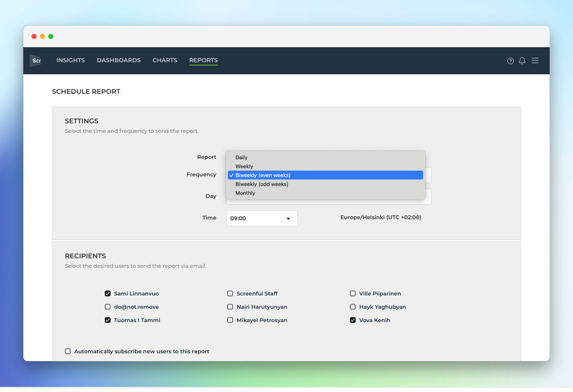Select Monthly frequency option

pos(325,193)
